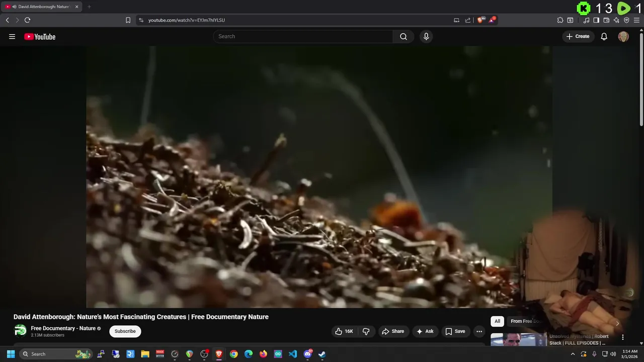Click the address bar URL field
Screen dimensions: 644x362
[297, 20]
